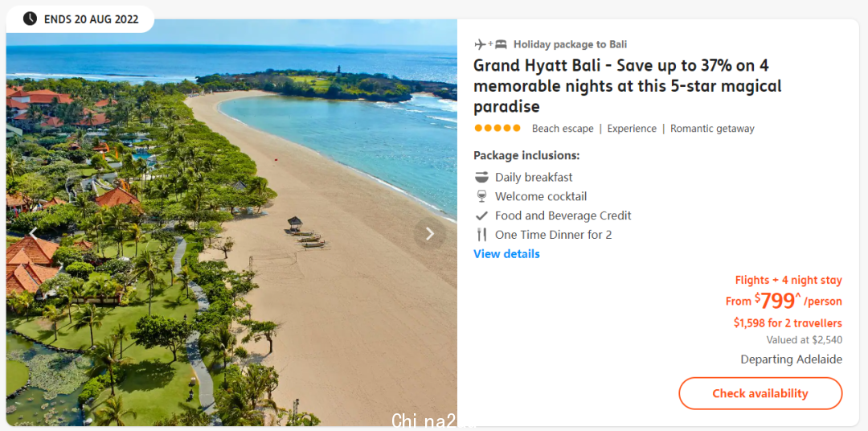Open the Grand Hyatt Bali package title
This screenshot has height=431, width=868.
point(627,86)
